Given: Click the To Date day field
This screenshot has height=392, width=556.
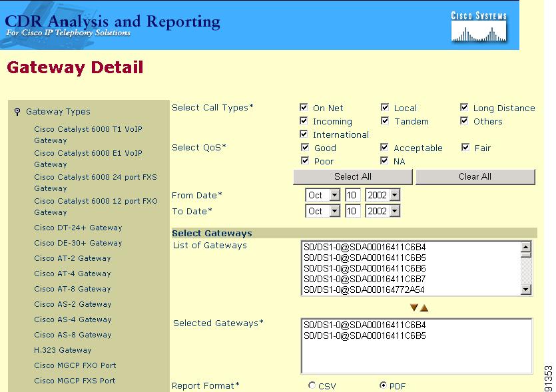Looking at the screenshot, I should click(352, 211).
